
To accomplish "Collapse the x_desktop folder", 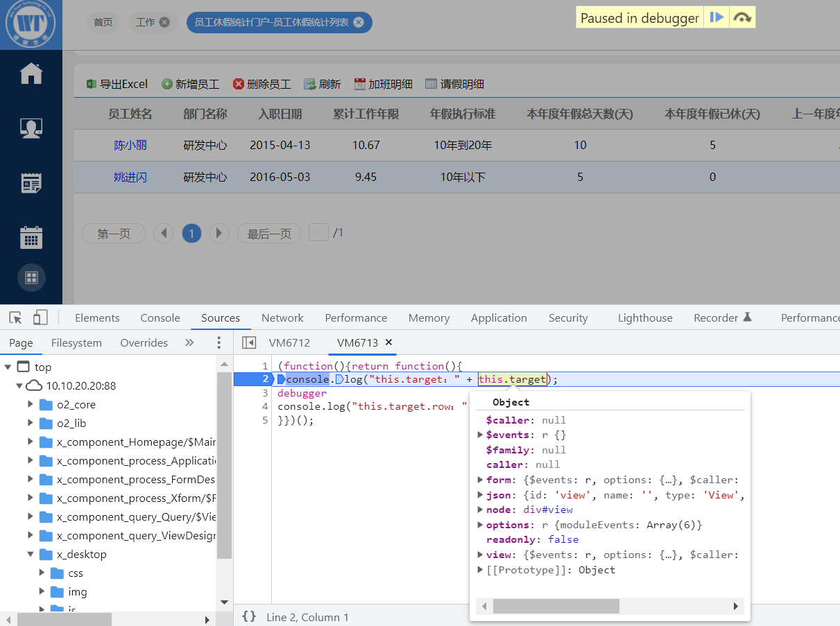I will click(x=31, y=554).
